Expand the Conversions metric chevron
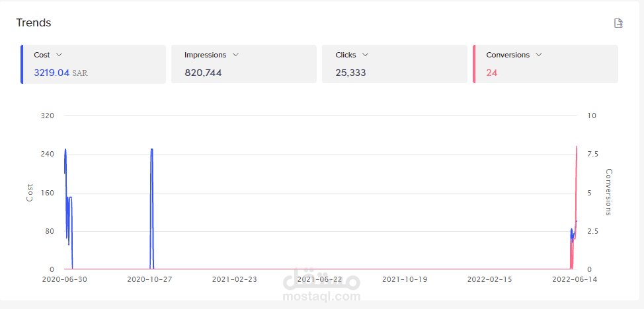The width and height of the screenshot is (644, 309). (x=538, y=55)
